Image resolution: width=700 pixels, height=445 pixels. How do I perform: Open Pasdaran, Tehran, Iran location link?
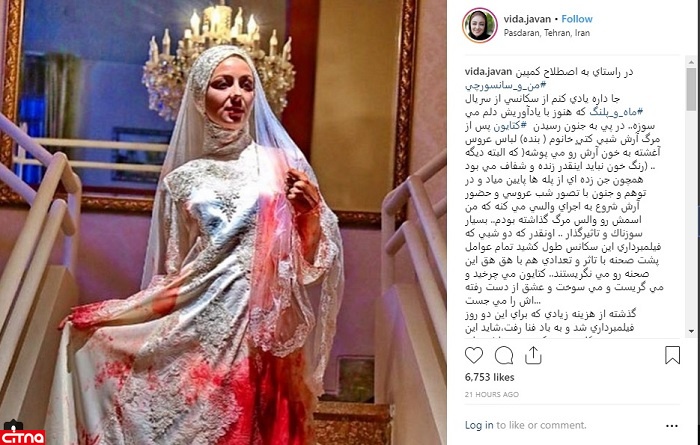(x=547, y=33)
